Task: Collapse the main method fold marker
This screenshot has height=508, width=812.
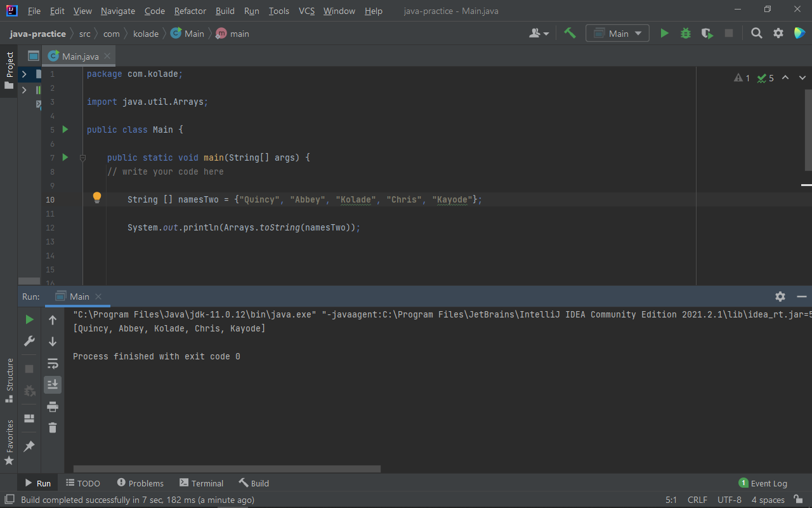Action: [82, 157]
